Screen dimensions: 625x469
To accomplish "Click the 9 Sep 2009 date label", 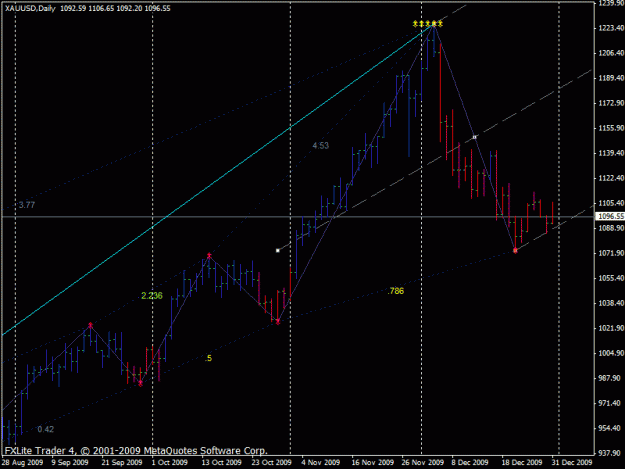I will coord(70,463).
